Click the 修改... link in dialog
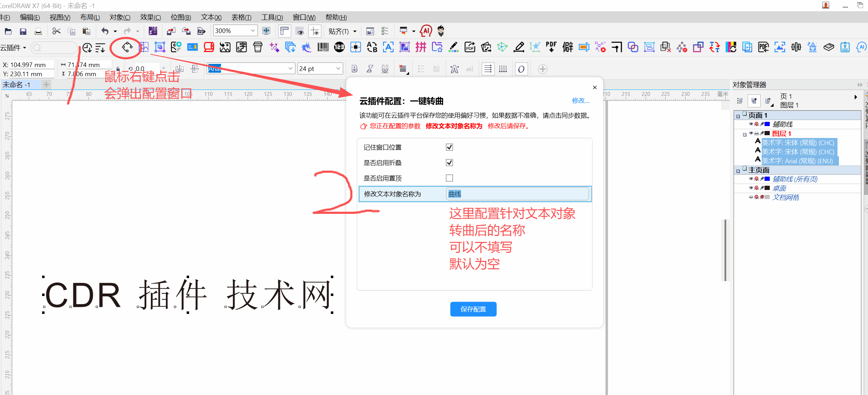The image size is (868, 395). coord(580,101)
